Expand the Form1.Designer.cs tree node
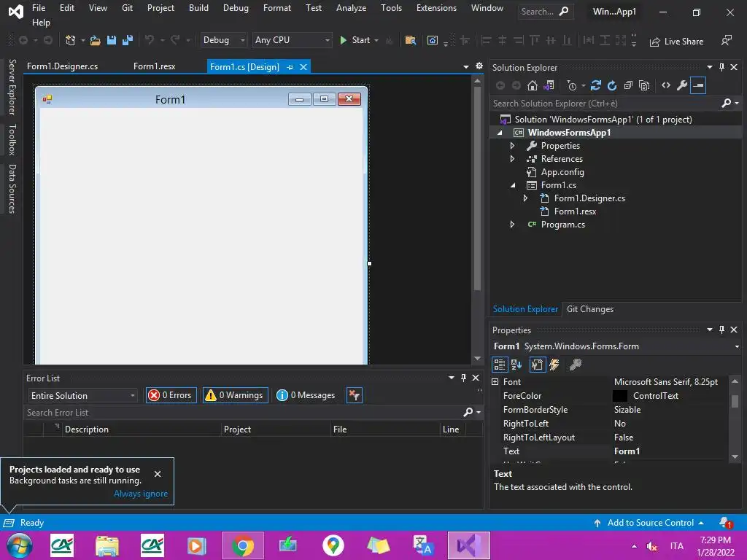 pyautogui.click(x=525, y=198)
